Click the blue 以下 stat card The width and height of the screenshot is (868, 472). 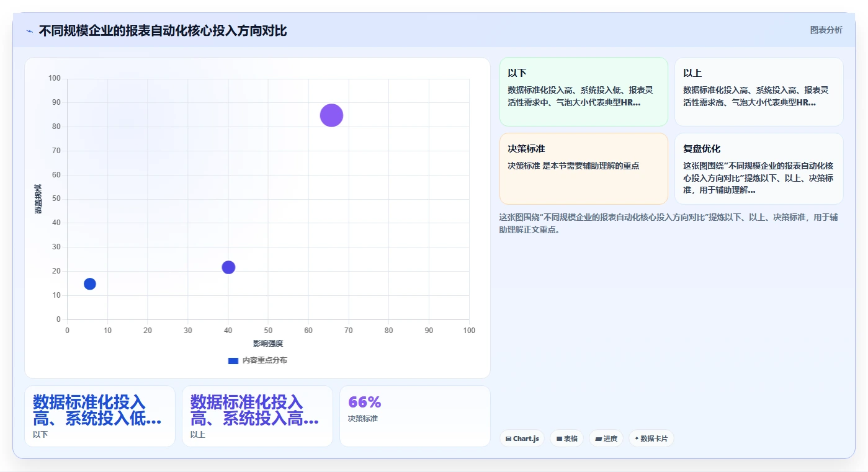pos(100,416)
